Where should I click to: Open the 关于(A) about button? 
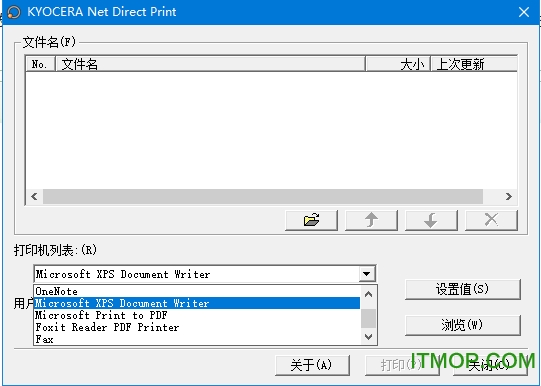tap(312, 365)
